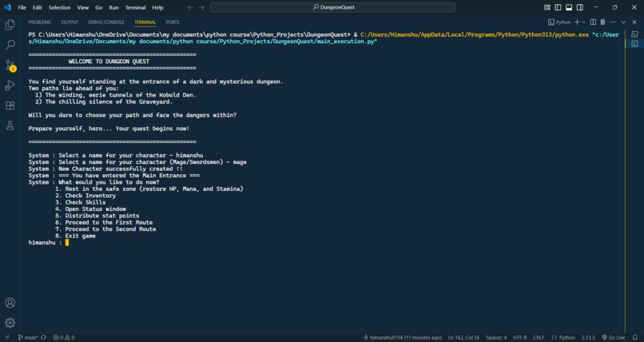This screenshot has width=644, height=342.
Task: Open Source Control view with 2 changes
Action: pos(10,66)
